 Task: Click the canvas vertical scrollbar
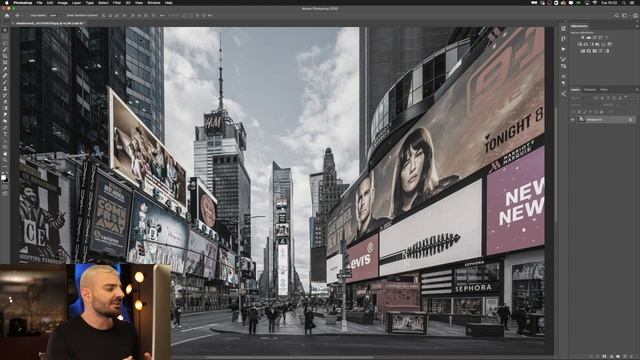[556, 163]
